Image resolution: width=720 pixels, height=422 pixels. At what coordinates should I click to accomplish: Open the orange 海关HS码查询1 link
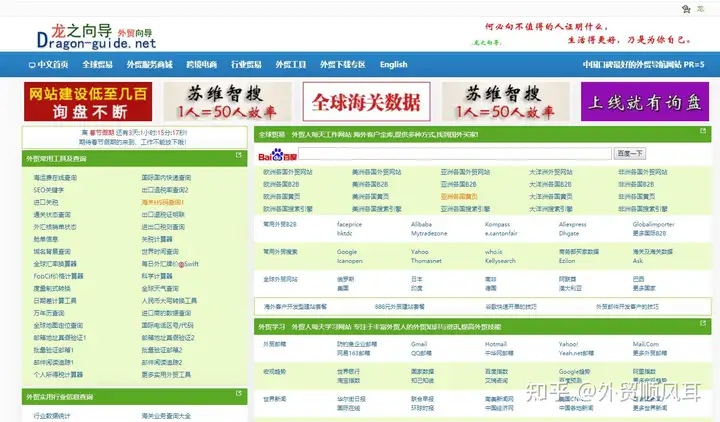(x=163, y=203)
